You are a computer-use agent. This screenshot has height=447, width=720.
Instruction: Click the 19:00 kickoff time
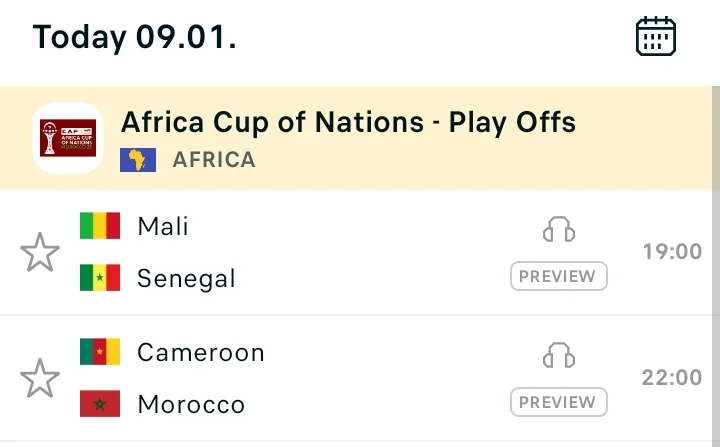coord(672,252)
